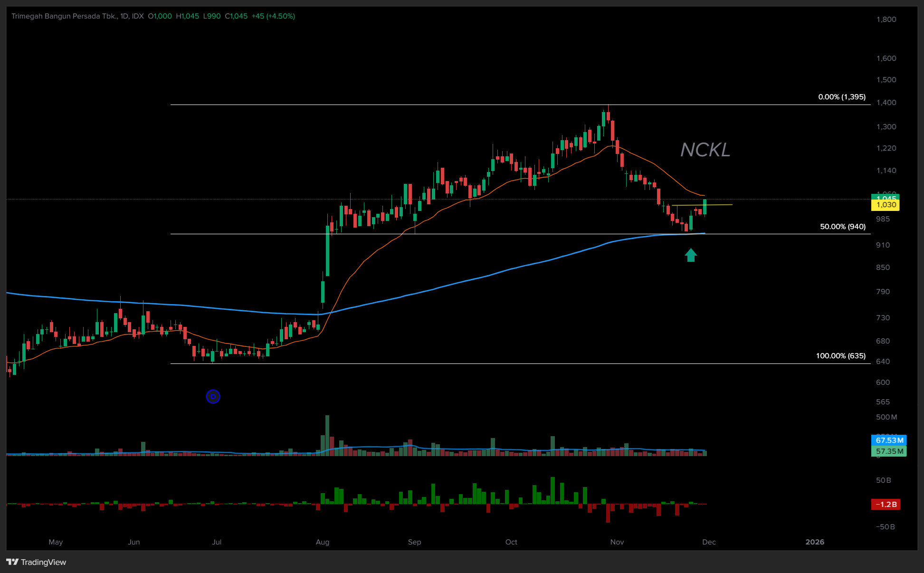Click the green up arrow annotation

point(691,255)
